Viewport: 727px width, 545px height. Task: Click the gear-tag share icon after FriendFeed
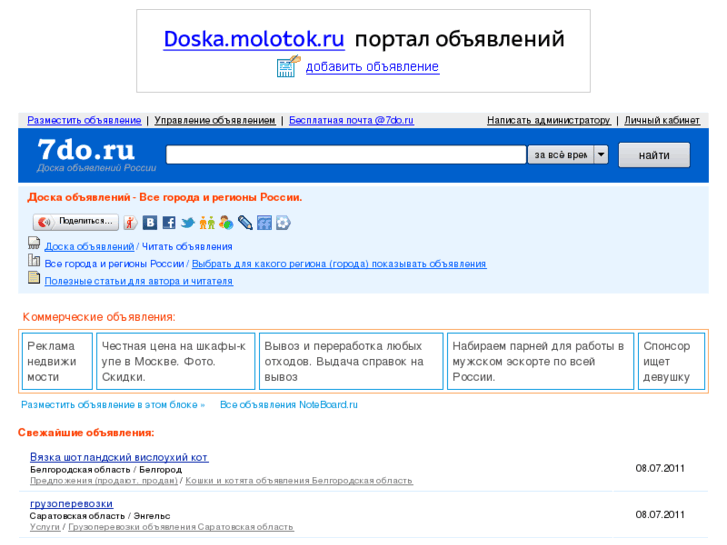point(283,223)
